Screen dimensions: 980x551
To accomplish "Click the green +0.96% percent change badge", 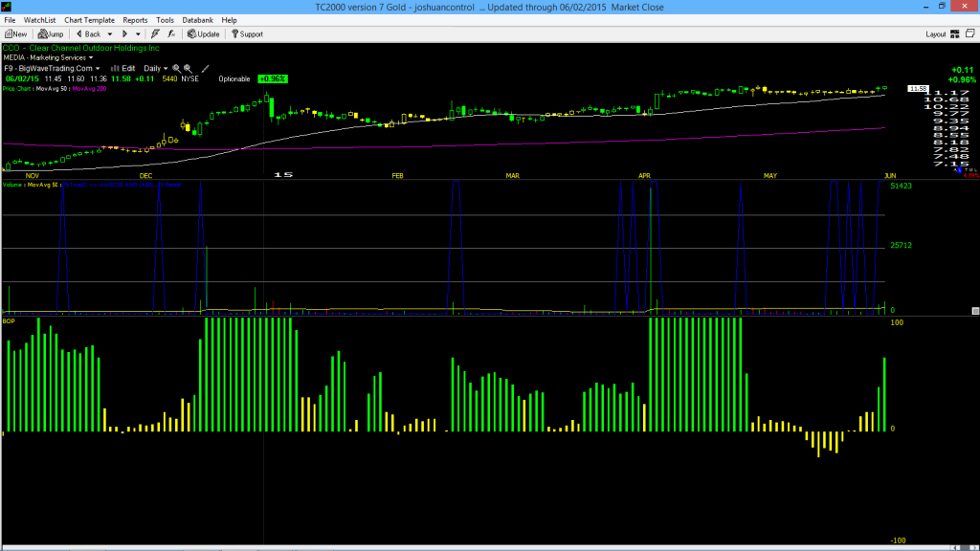I will (273, 78).
